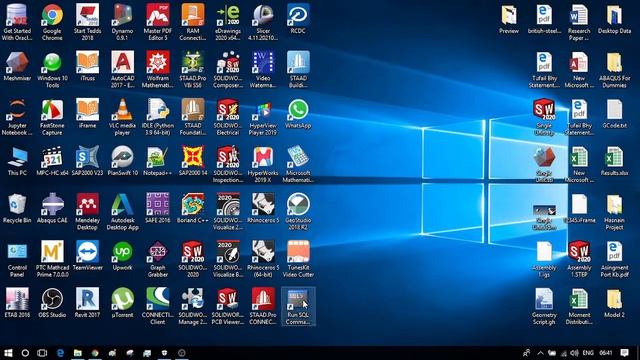Select the eDrawings 2020 x64 icon
The image size is (640, 360).
tap(228, 22)
